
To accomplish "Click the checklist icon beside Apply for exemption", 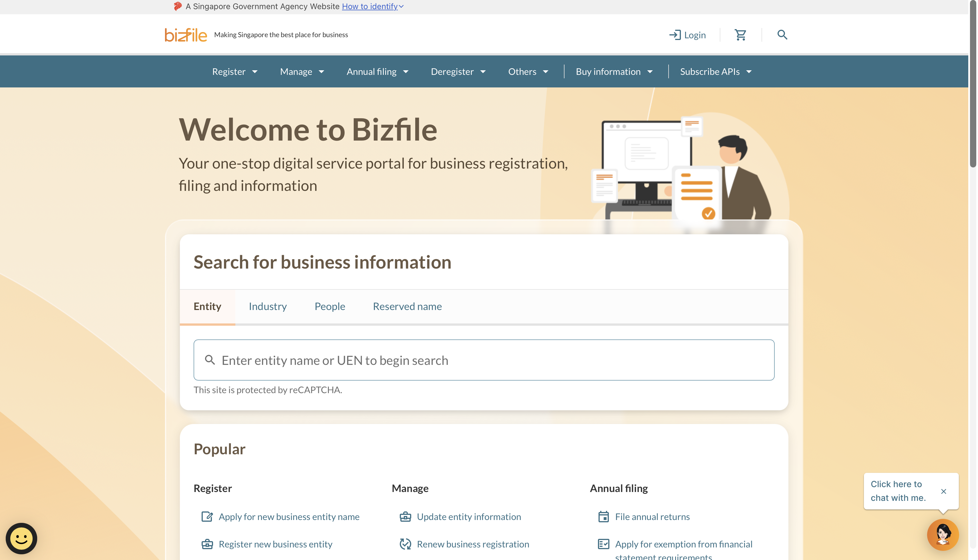I will click(x=603, y=544).
